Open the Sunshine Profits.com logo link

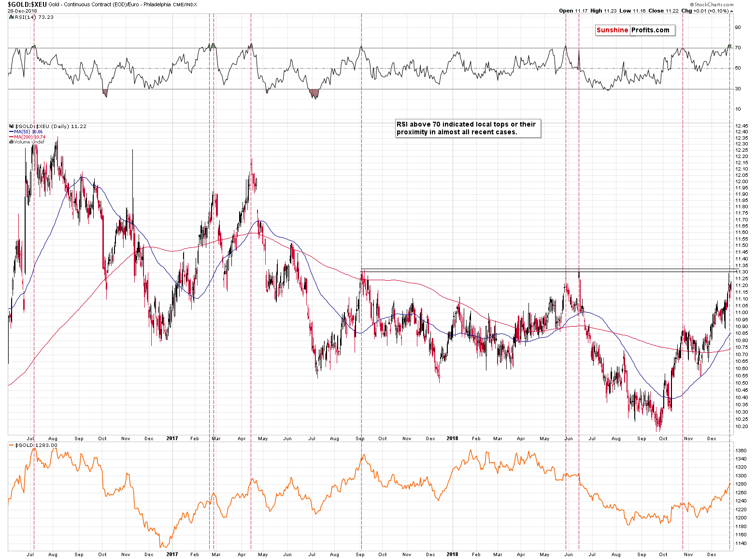click(635, 30)
